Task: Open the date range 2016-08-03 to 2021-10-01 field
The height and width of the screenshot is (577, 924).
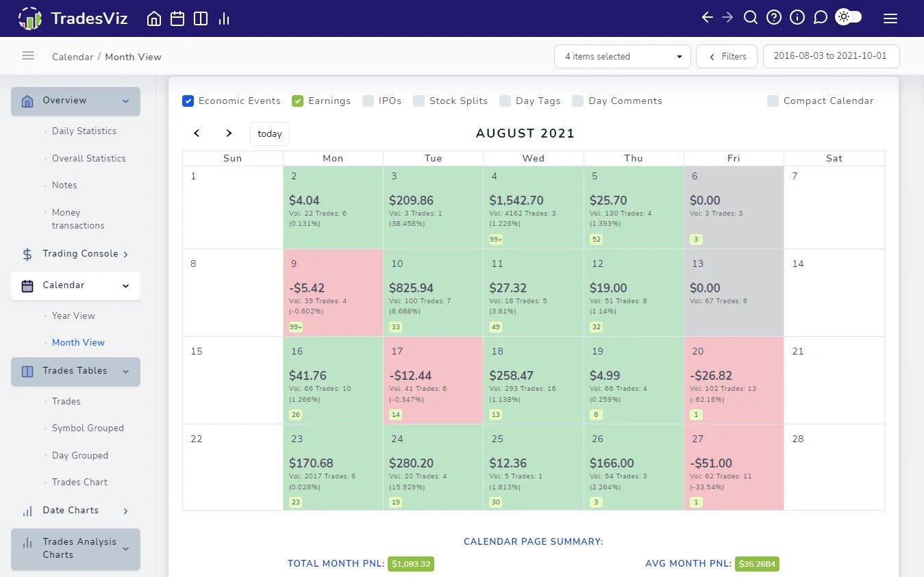Action: coord(831,57)
